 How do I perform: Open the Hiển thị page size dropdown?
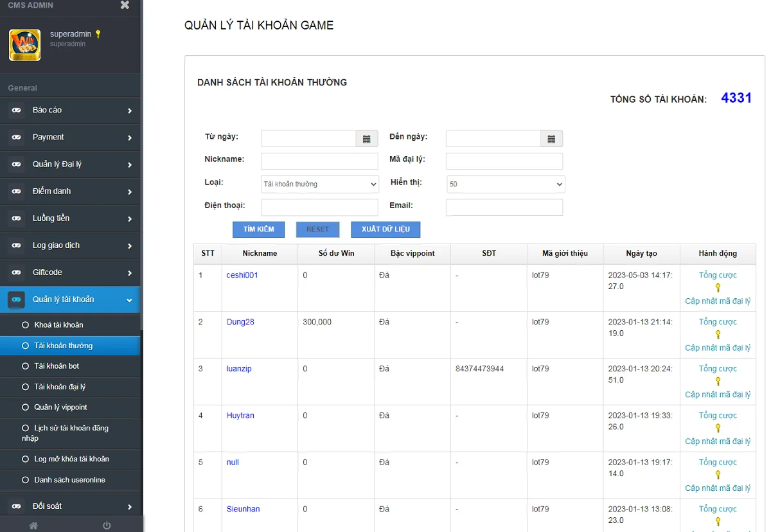tap(505, 184)
